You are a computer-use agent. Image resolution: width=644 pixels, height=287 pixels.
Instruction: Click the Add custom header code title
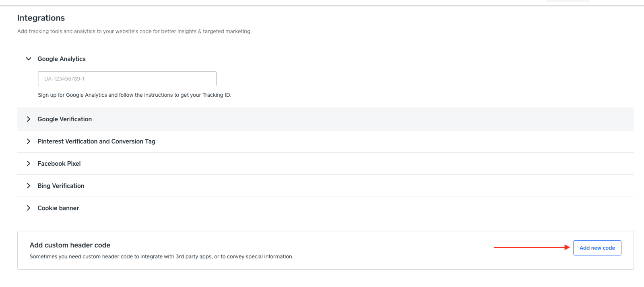pyautogui.click(x=70, y=245)
